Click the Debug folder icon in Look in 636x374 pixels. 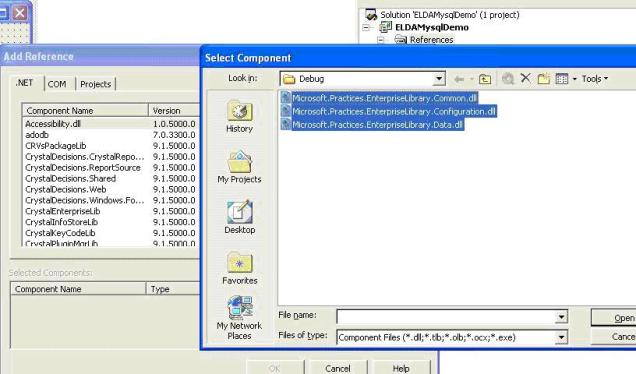coord(289,79)
